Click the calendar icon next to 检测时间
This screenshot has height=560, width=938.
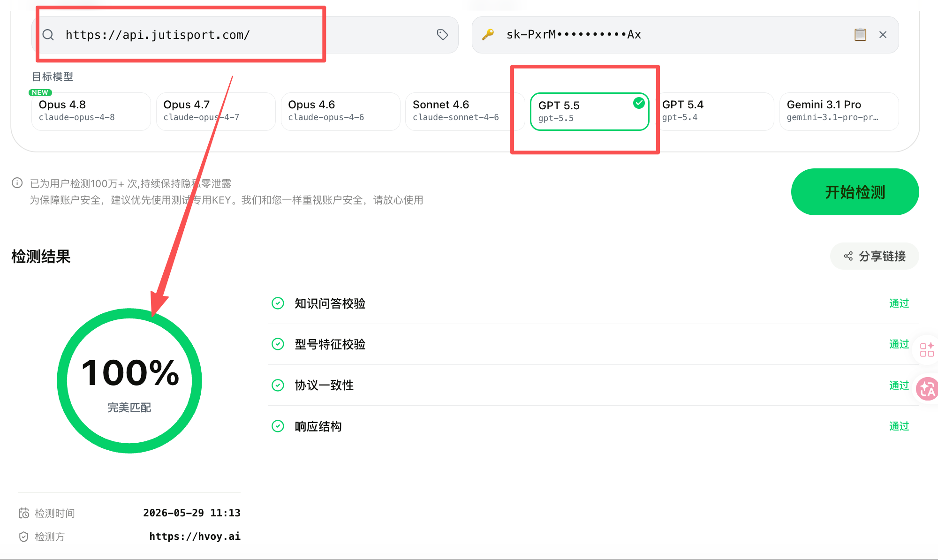tap(24, 513)
